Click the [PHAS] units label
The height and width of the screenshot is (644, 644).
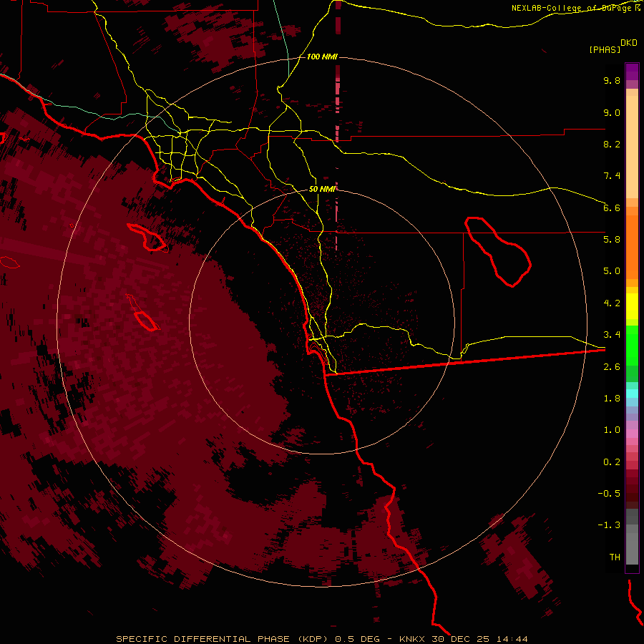[605, 49]
